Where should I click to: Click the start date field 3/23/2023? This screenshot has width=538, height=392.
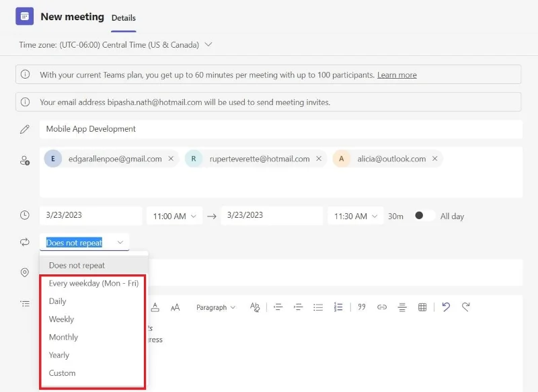(91, 215)
